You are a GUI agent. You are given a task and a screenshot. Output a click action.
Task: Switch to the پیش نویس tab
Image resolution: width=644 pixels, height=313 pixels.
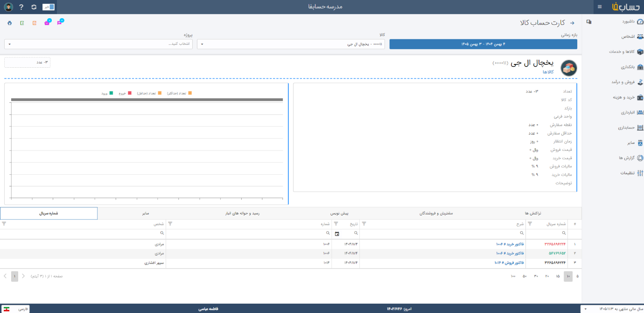[340, 213]
